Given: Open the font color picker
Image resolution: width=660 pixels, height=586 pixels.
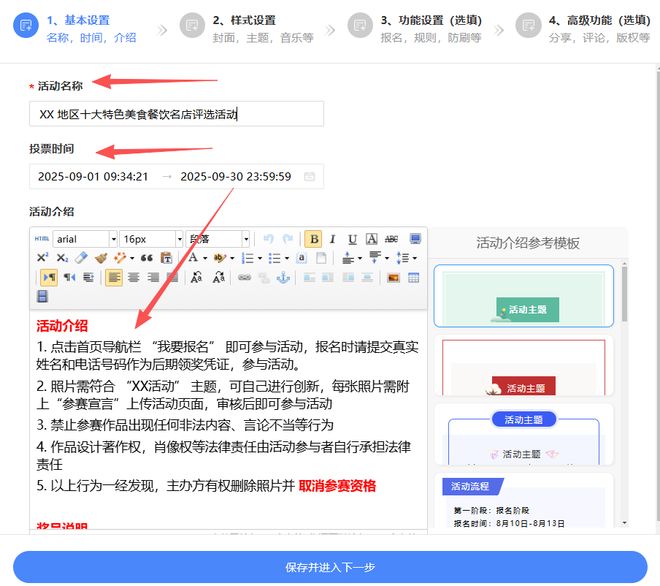Looking at the screenshot, I should pyautogui.click(x=194, y=258).
